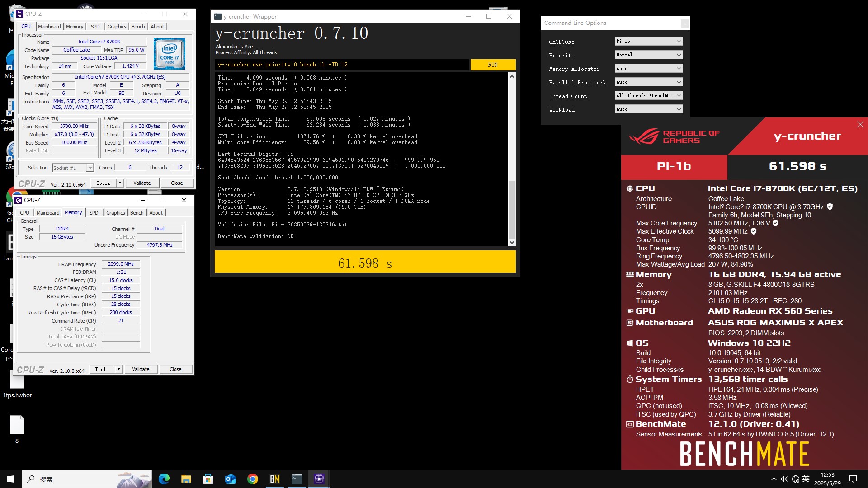The height and width of the screenshot is (488, 868).
Task: Launch Microsoft Edge from the taskbar
Action: click(164, 479)
